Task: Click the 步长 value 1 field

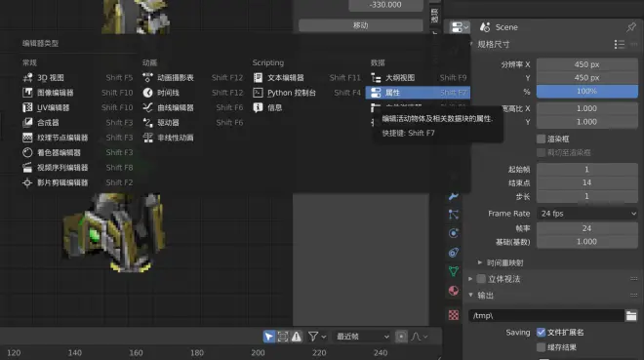Action: [587, 196]
